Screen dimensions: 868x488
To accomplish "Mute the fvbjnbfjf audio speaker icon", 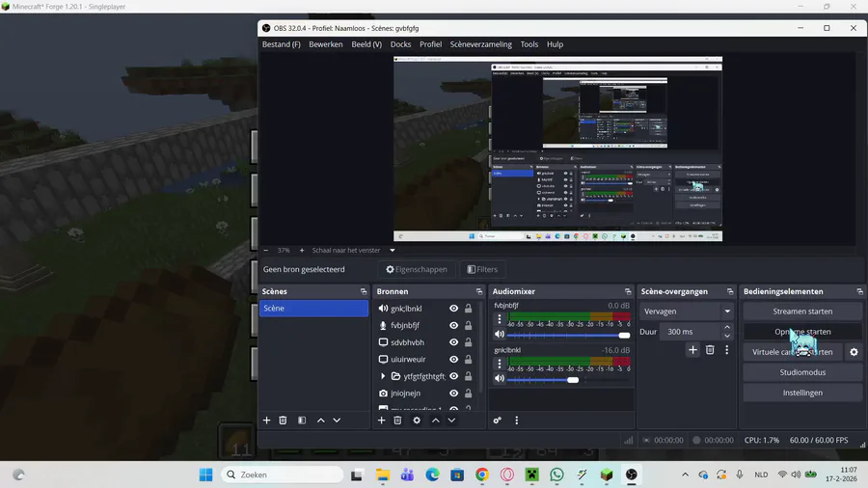I will [x=500, y=335].
